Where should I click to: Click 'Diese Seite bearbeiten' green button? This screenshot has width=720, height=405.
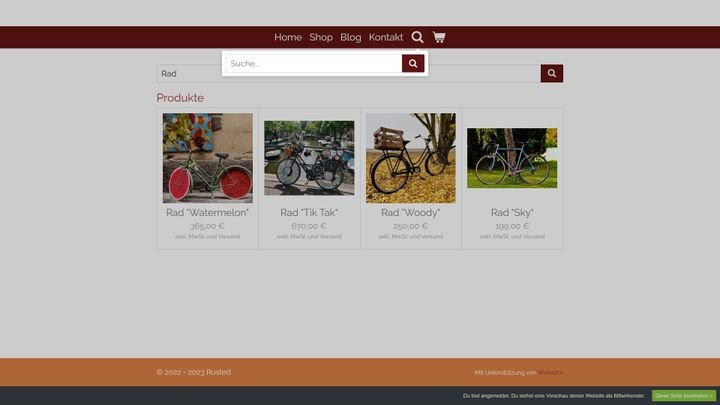pyautogui.click(x=684, y=396)
